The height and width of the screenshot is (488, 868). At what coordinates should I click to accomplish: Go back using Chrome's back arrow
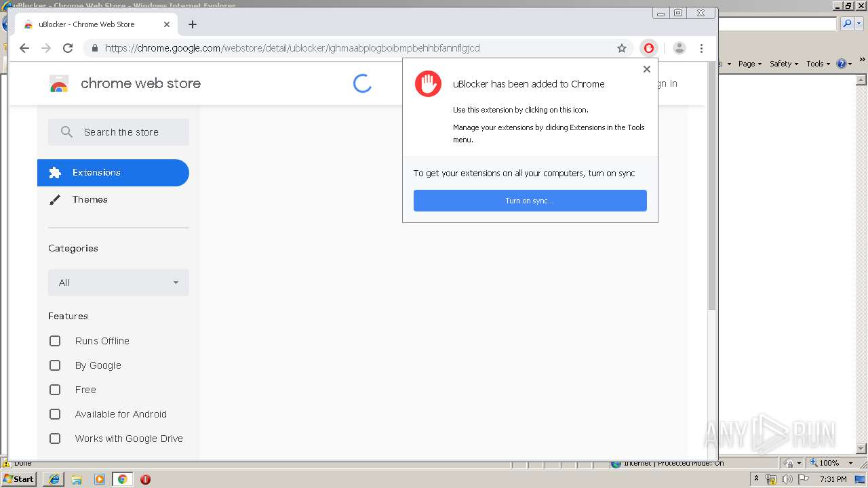(24, 48)
